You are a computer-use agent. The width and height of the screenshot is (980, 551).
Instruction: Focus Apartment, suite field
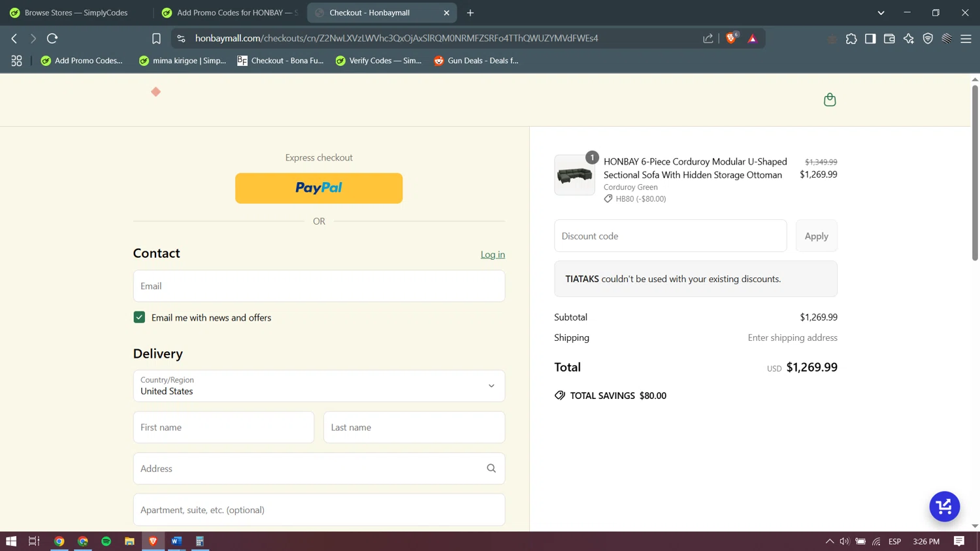[x=319, y=510]
